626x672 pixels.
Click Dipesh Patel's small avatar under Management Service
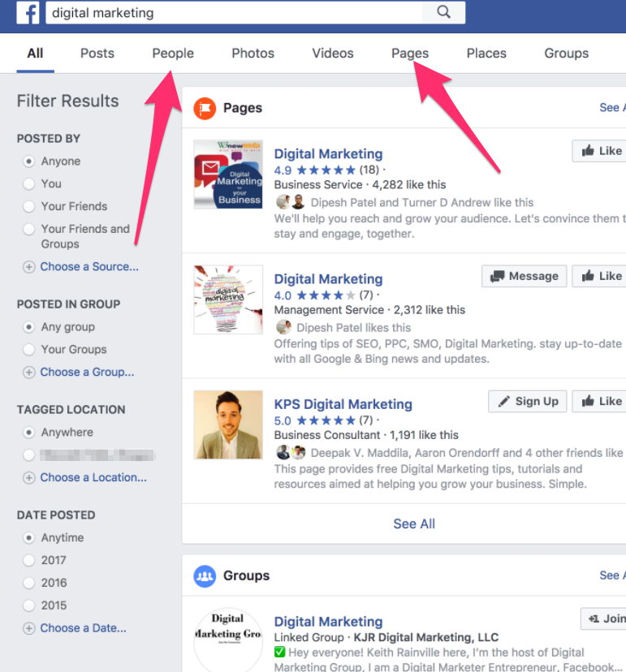pos(283,327)
